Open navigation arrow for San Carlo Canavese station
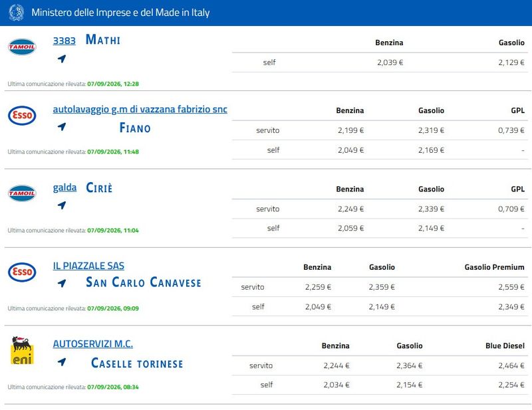 [62, 283]
